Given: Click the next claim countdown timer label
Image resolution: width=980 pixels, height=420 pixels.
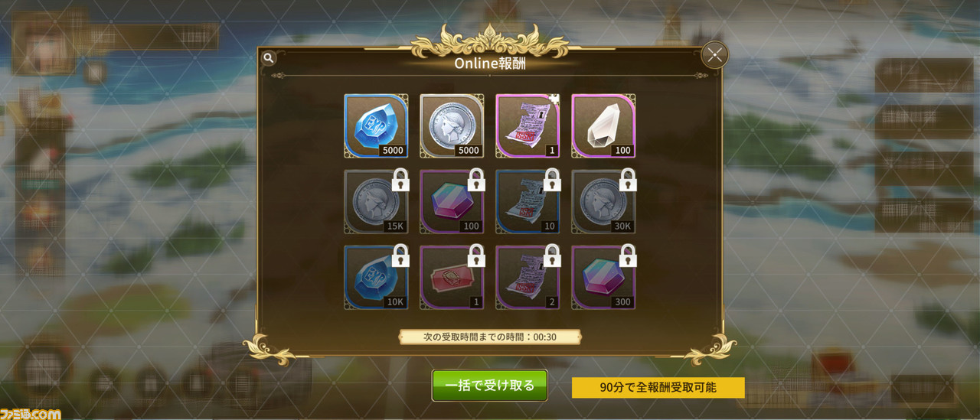Looking at the screenshot, I should pyautogui.click(x=490, y=337).
